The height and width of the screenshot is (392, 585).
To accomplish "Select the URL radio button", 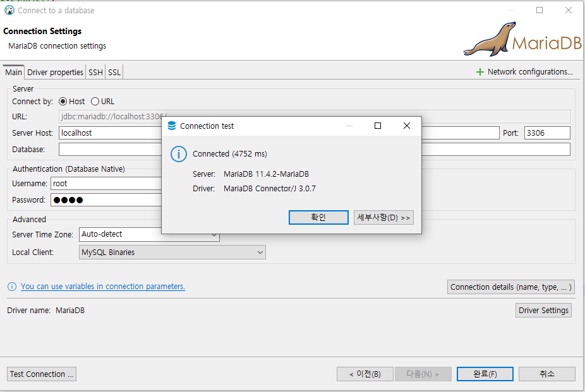I will tap(95, 102).
